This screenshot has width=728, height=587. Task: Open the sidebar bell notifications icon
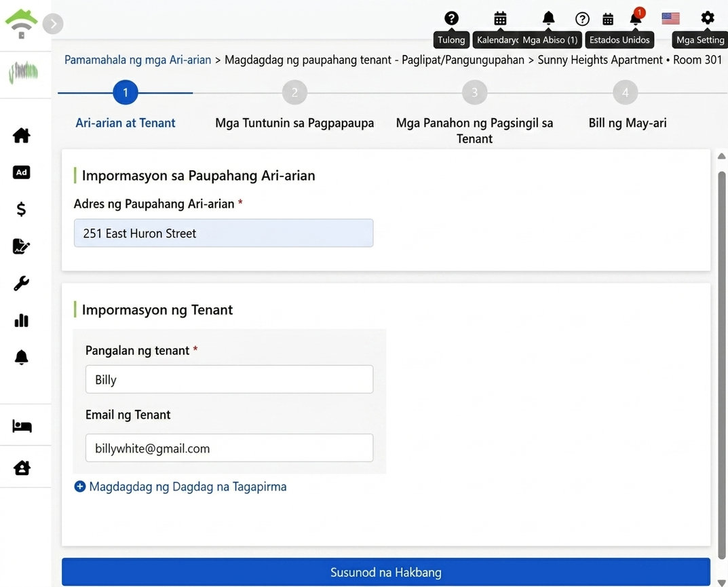21,357
